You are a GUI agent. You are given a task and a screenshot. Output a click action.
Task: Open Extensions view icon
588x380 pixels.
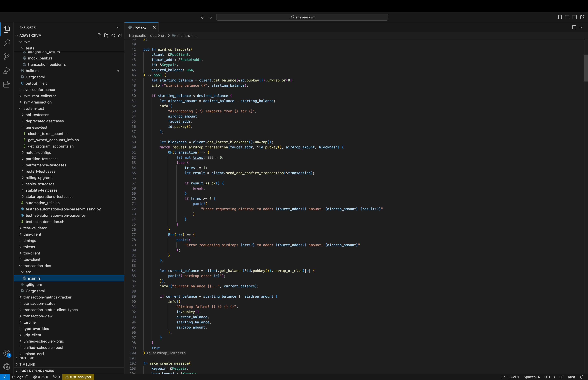click(7, 84)
